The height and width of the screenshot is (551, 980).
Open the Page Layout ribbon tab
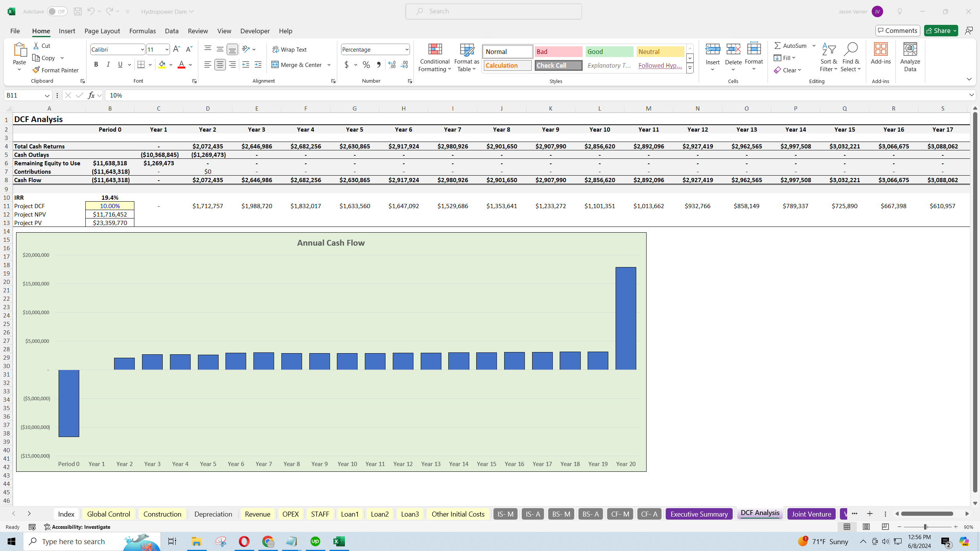pos(102,31)
